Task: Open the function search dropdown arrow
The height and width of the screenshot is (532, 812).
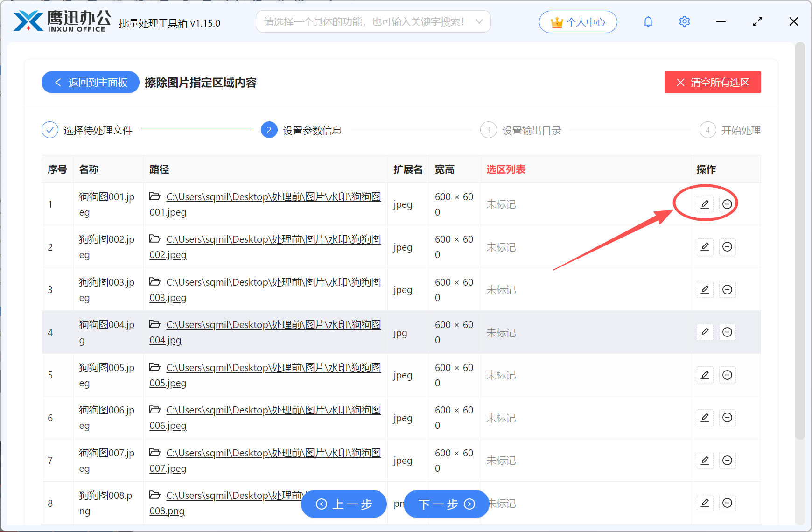Action: tap(479, 21)
